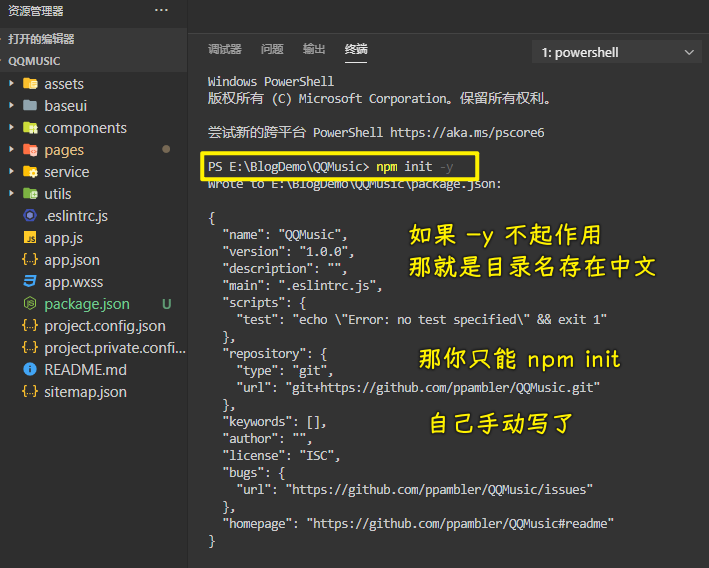This screenshot has height=568, width=709.
Task: Open the explorer more actions ellipsis
Action: [x=161, y=10]
